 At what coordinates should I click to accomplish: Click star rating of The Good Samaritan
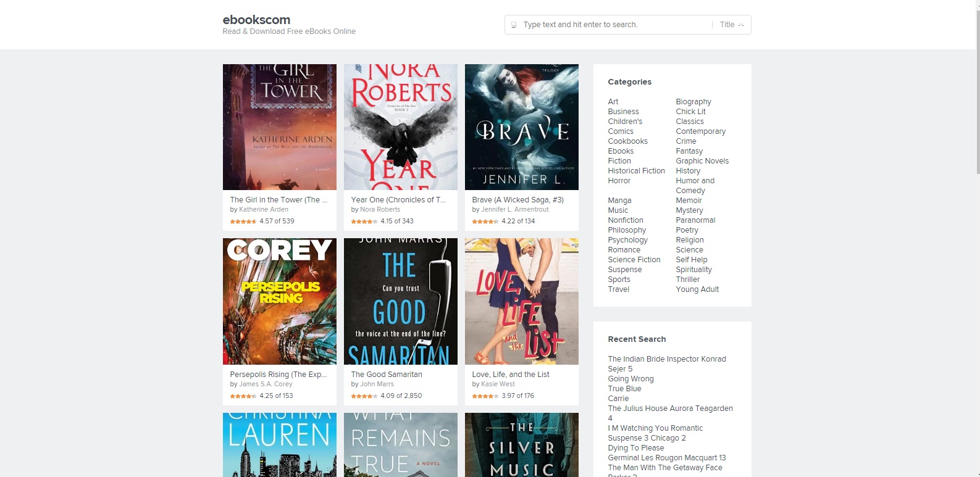pos(364,396)
